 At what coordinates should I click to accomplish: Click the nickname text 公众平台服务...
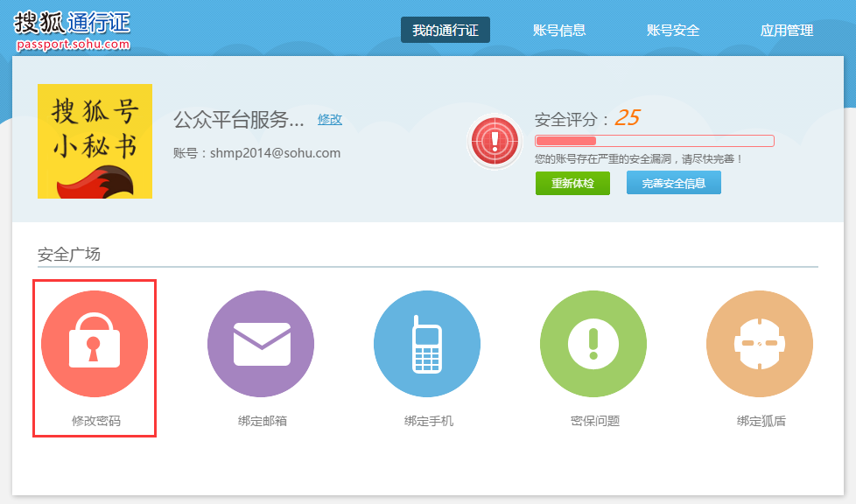click(239, 120)
